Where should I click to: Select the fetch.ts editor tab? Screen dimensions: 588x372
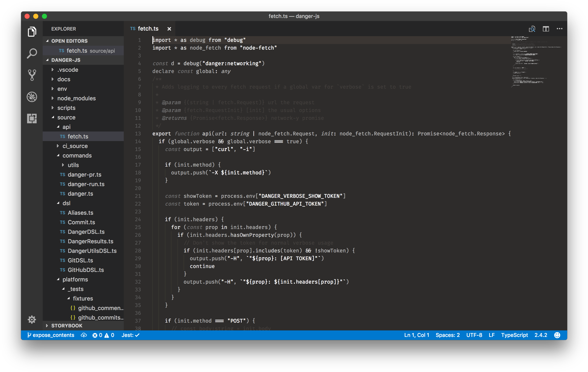point(148,29)
